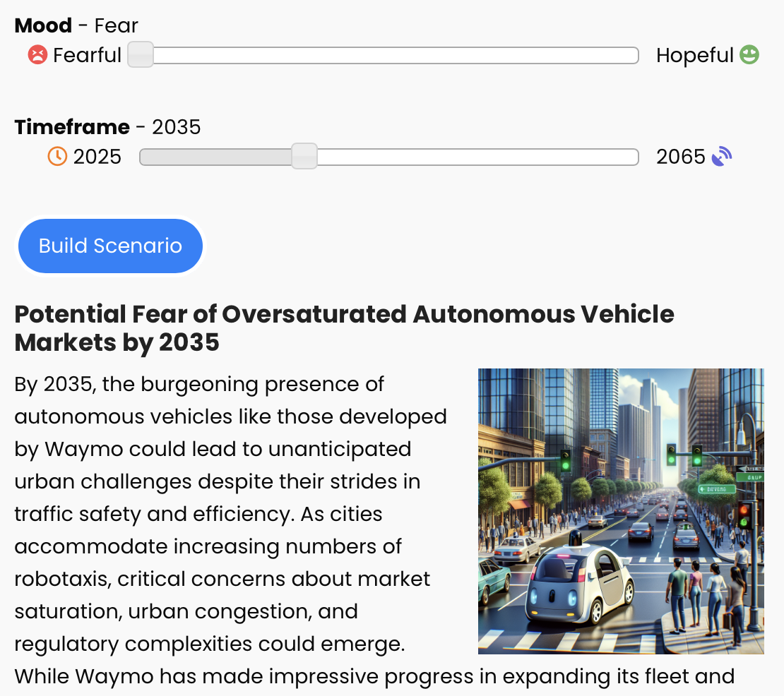Click the red angry face icon
Image resolution: width=784 pixels, height=696 pixels.
tap(37, 54)
